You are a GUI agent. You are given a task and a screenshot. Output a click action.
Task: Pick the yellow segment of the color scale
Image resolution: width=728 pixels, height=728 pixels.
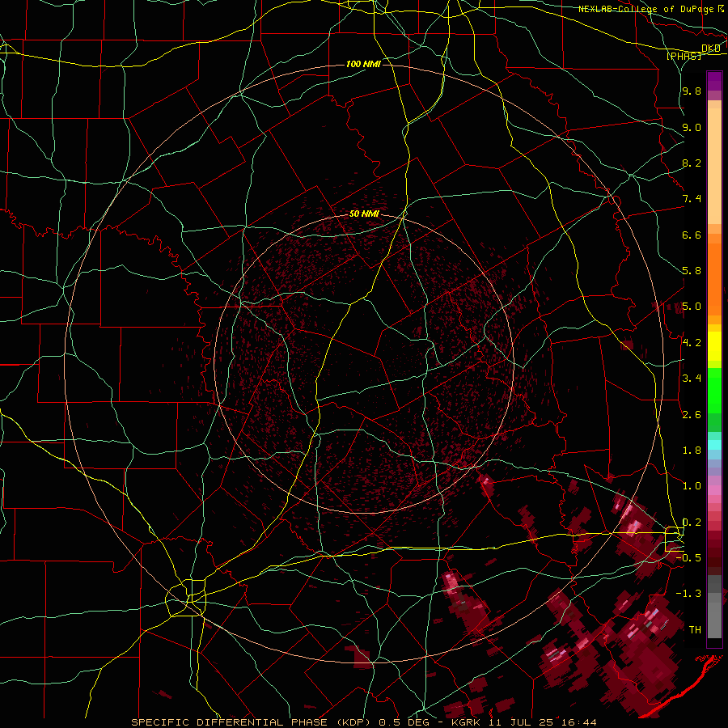pyautogui.click(x=714, y=346)
